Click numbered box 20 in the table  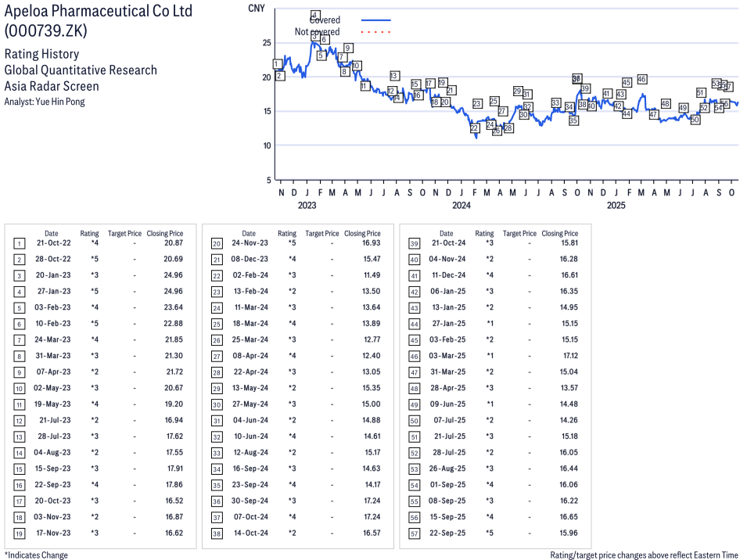click(217, 243)
